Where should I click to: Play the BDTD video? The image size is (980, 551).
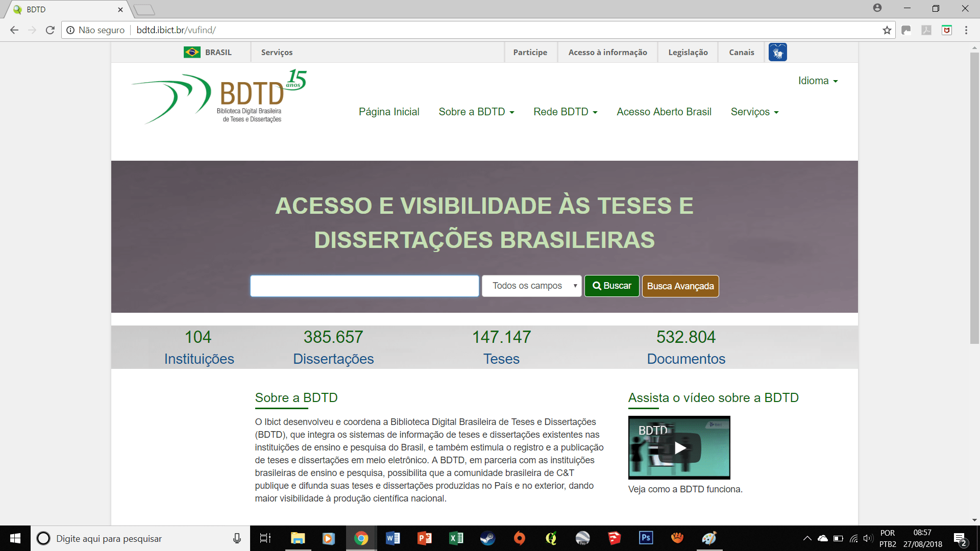click(x=679, y=447)
